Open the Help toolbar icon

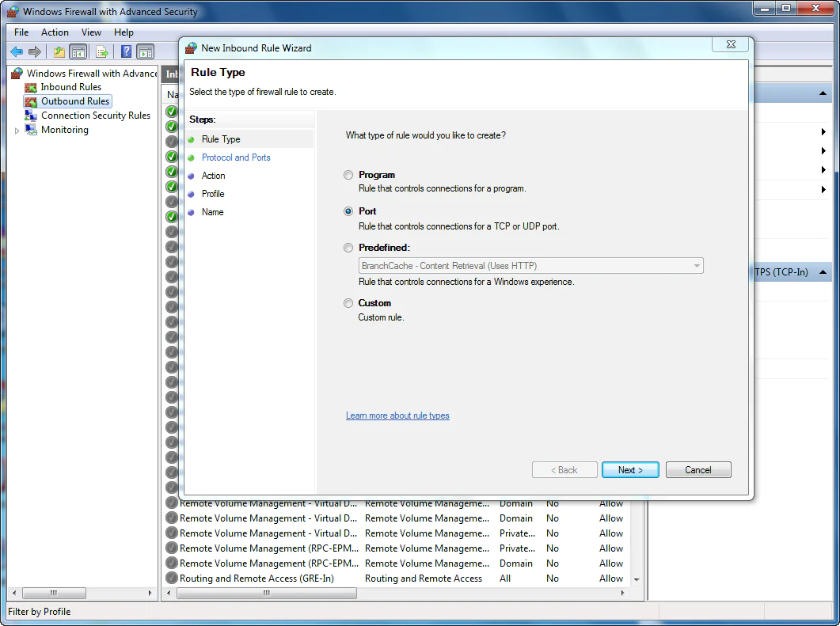pos(127,52)
